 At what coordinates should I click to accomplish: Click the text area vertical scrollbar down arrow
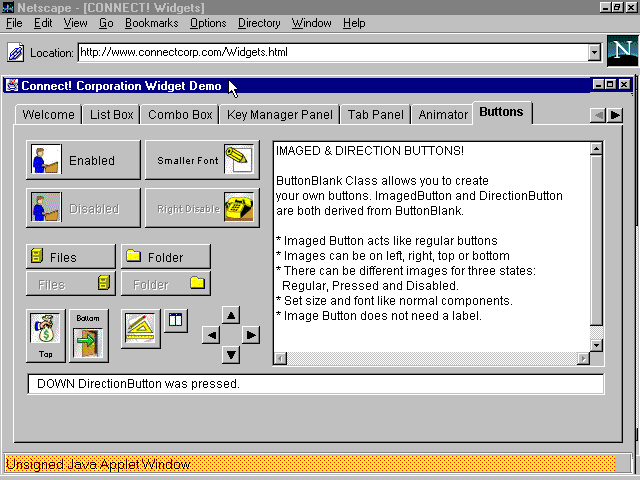596,345
